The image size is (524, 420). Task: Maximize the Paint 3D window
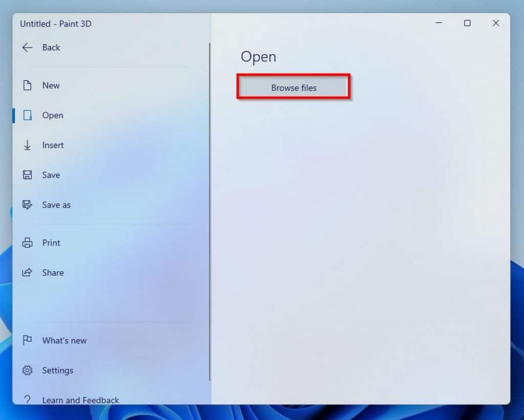point(467,23)
